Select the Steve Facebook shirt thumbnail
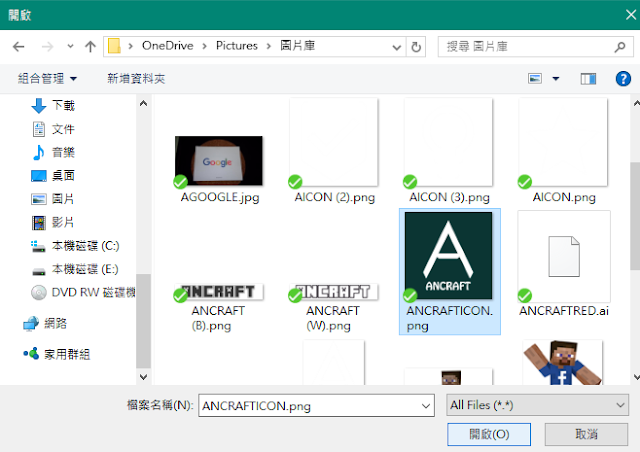640x452 pixels. click(563, 362)
